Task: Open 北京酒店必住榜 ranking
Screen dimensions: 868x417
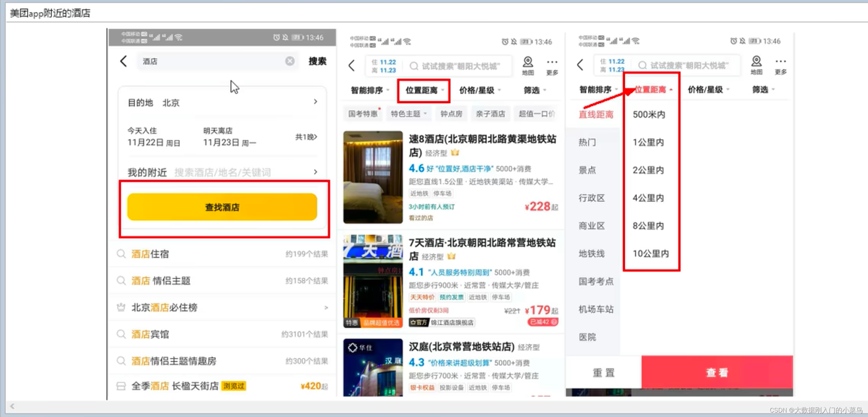Action: 222,307
